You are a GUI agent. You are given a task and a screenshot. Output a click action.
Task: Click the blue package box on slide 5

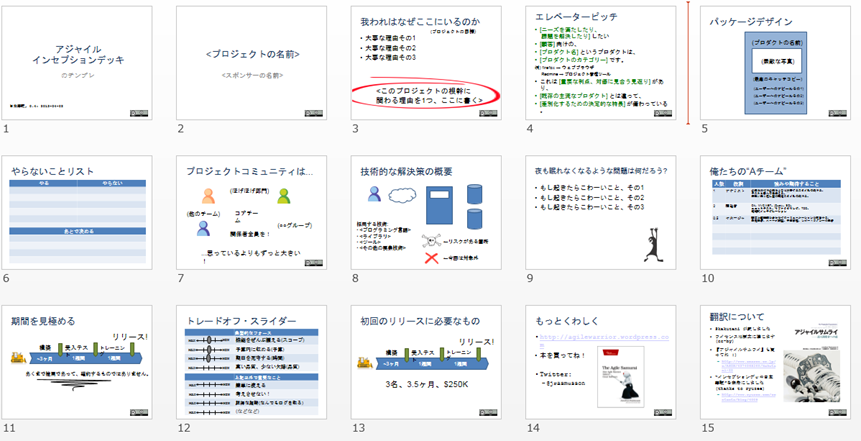click(x=776, y=73)
